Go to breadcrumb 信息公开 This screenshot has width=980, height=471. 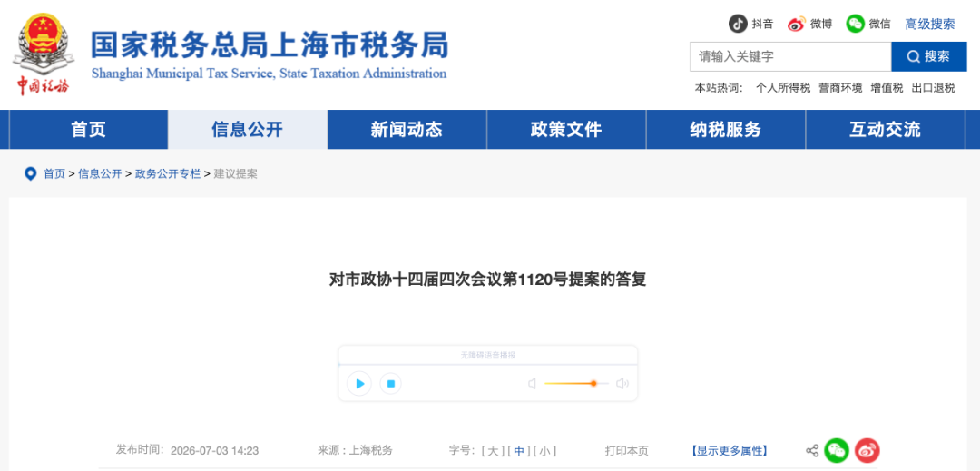pyautogui.click(x=100, y=174)
